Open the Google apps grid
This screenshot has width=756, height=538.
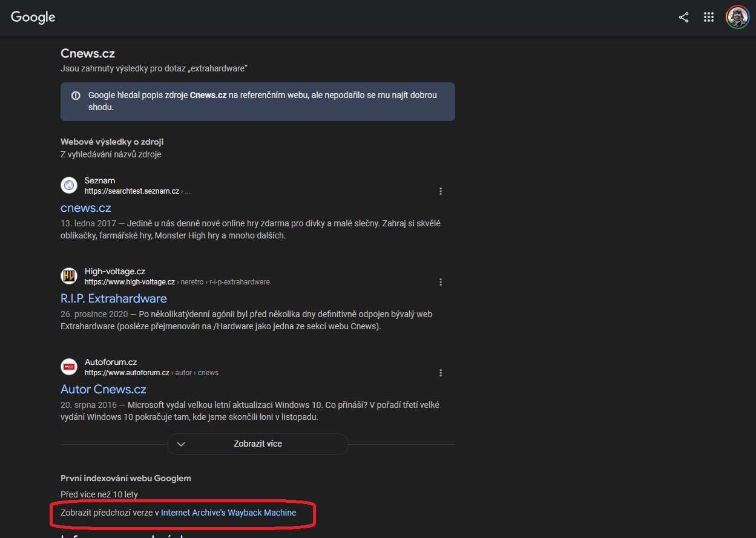pyautogui.click(x=708, y=17)
